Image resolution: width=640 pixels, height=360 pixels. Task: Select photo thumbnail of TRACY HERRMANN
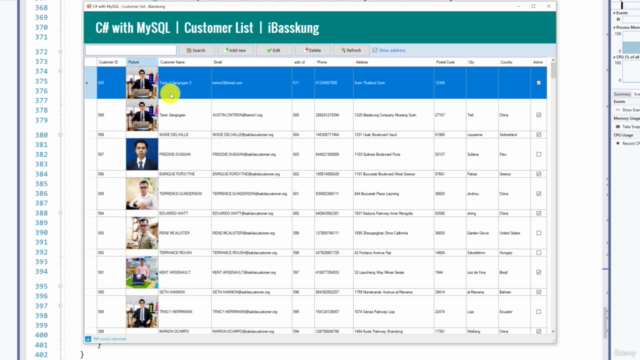[x=142, y=312]
